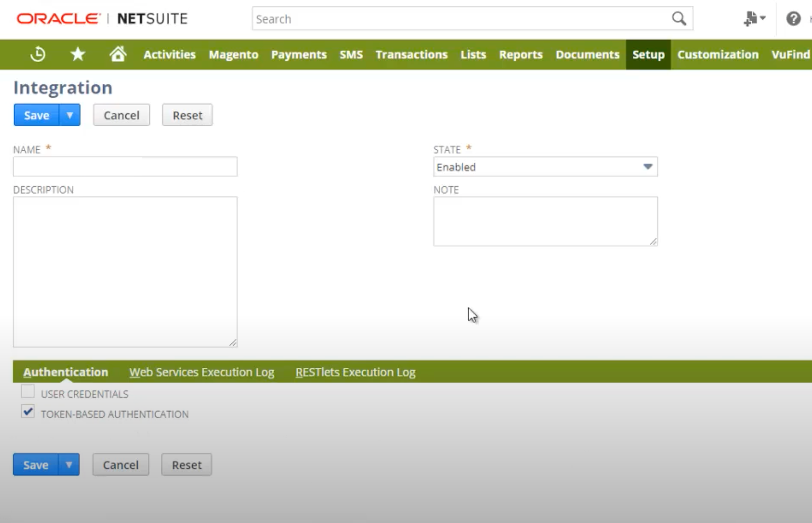Click the search magnifier icon
This screenshot has height=523, width=812.
point(679,18)
